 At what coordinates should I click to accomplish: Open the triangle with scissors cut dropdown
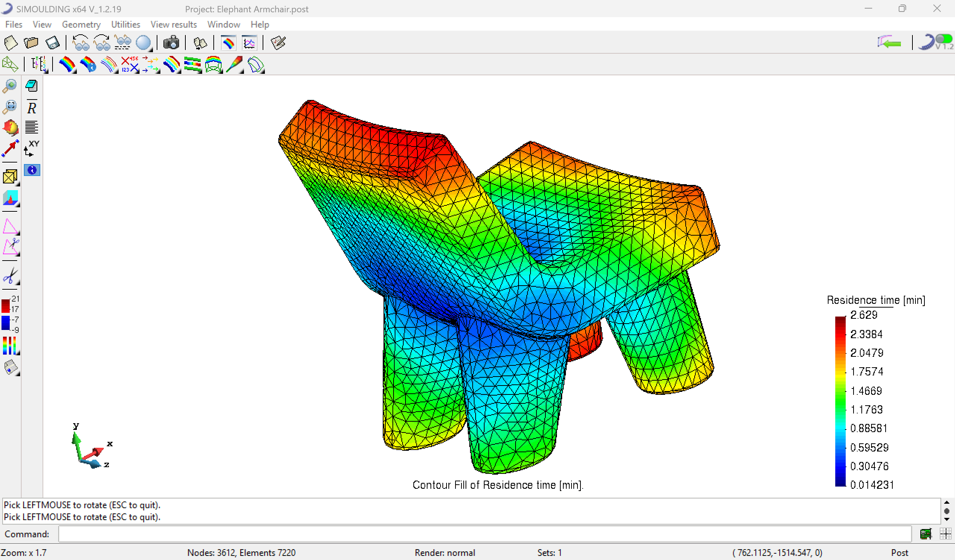10,247
